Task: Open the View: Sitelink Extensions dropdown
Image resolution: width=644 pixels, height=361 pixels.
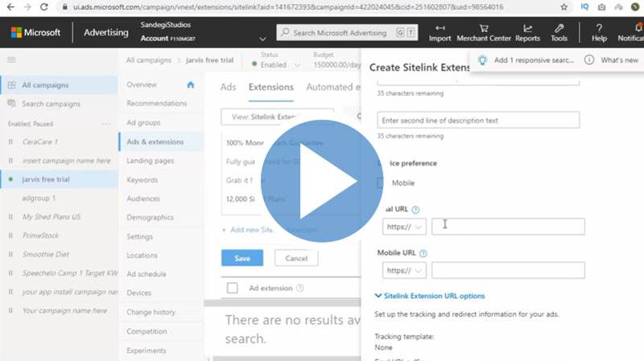Action: (x=277, y=117)
